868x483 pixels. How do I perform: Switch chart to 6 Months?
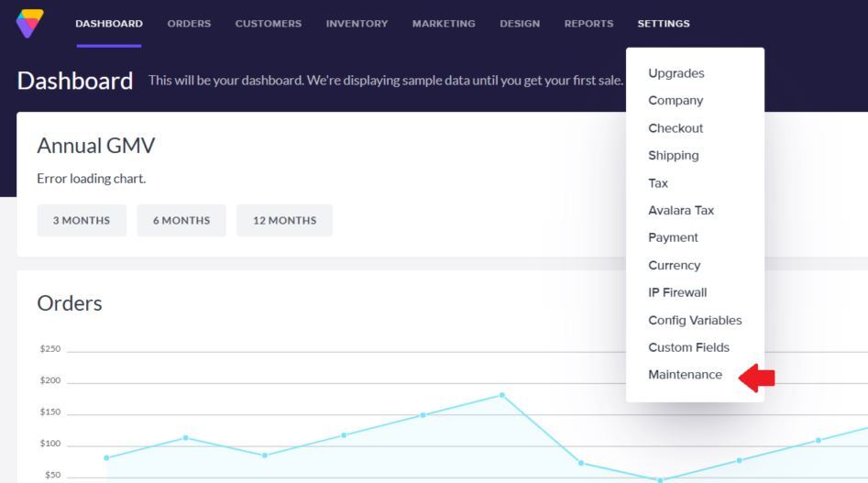click(181, 220)
